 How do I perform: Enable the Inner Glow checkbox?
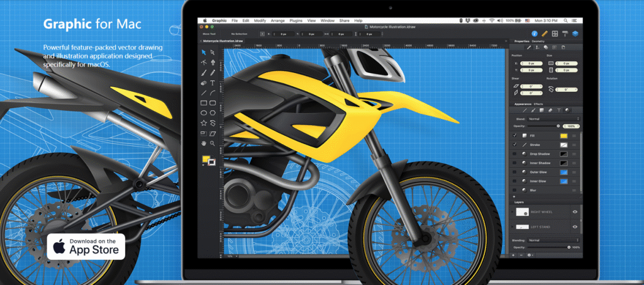514,181
